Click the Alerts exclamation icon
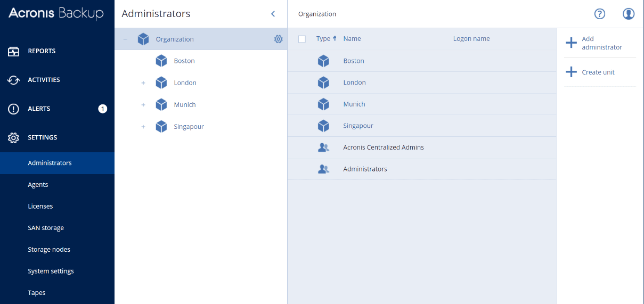Viewport: 644px width, 304px height. pos(13,109)
